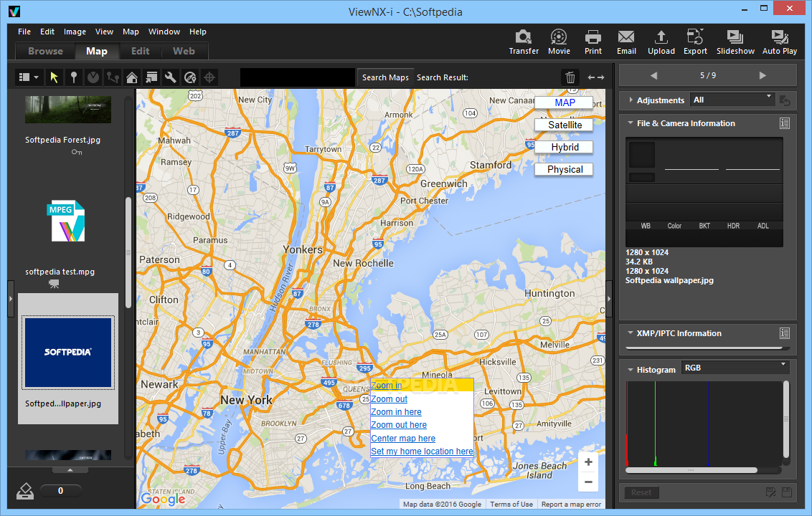Open the File menu
This screenshot has height=516, width=812.
coord(24,32)
